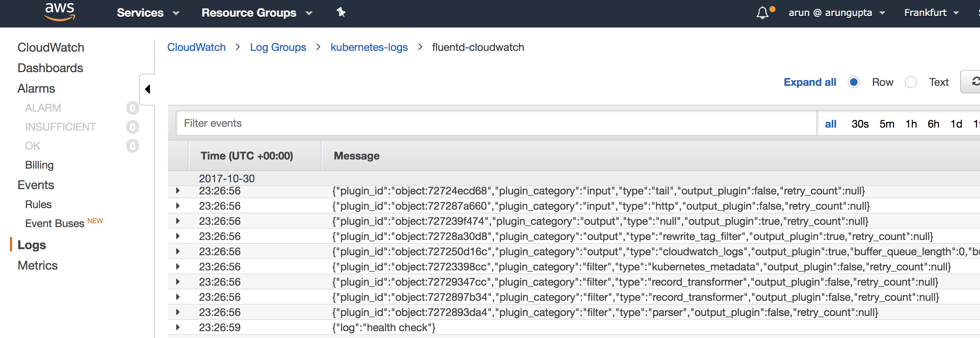Select the 6h time range filter
Screen dimensions: 980x338
tap(934, 124)
